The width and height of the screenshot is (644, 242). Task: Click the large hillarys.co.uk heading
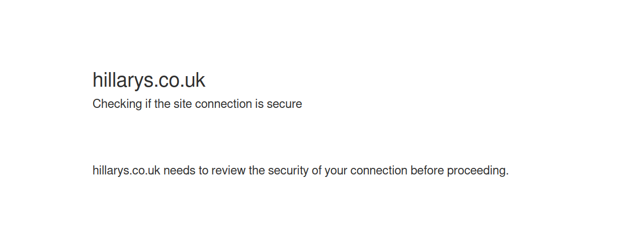149,81
